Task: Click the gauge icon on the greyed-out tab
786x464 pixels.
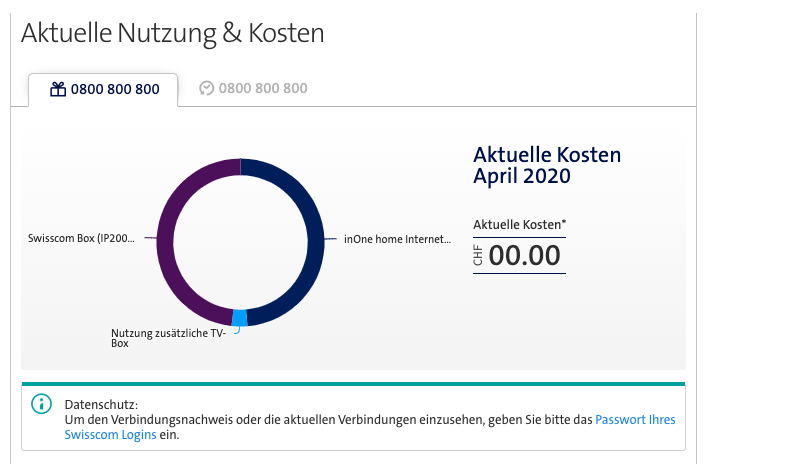Action: click(206, 88)
